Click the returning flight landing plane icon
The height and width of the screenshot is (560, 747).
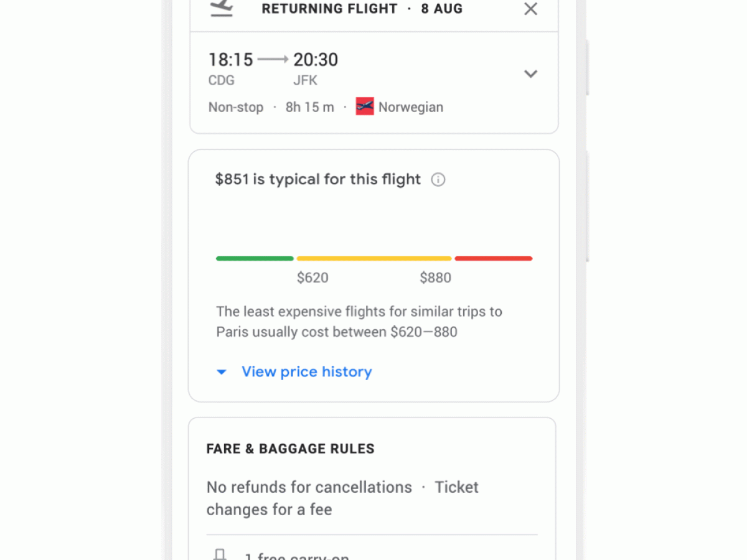(222, 8)
